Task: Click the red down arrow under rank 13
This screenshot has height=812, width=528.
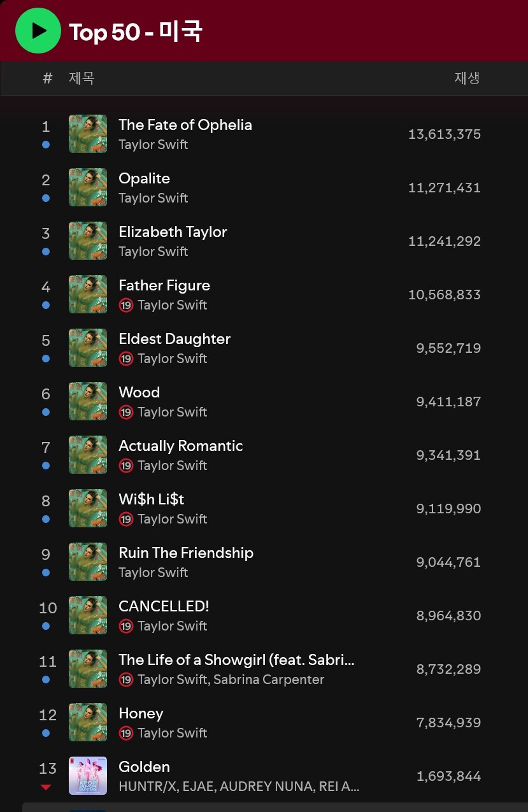Action: click(46, 788)
